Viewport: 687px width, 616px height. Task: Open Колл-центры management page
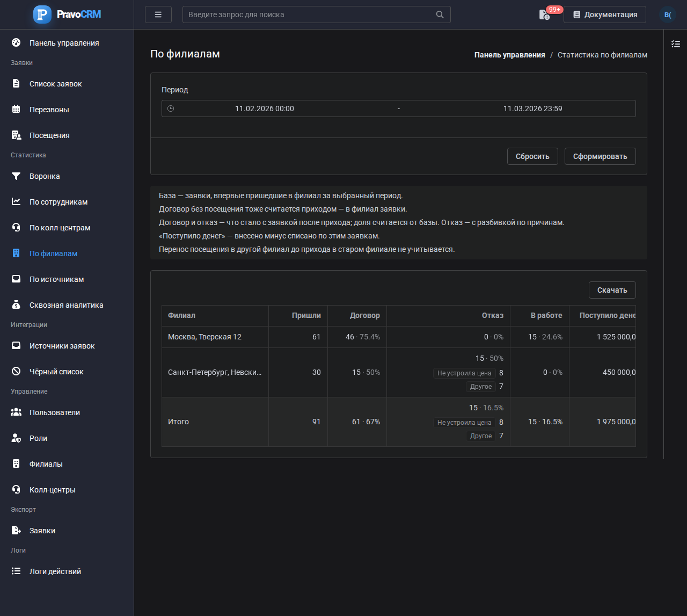coord(67,490)
